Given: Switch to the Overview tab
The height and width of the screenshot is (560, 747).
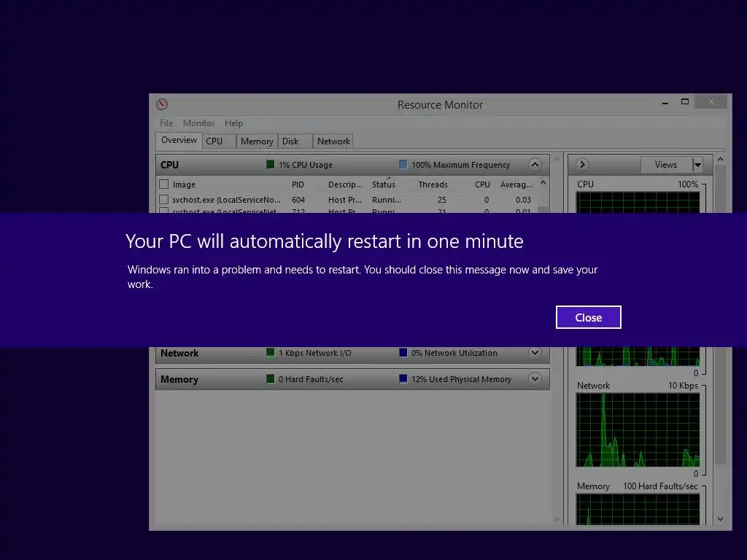Looking at the screenshot, I should [179, 140].
